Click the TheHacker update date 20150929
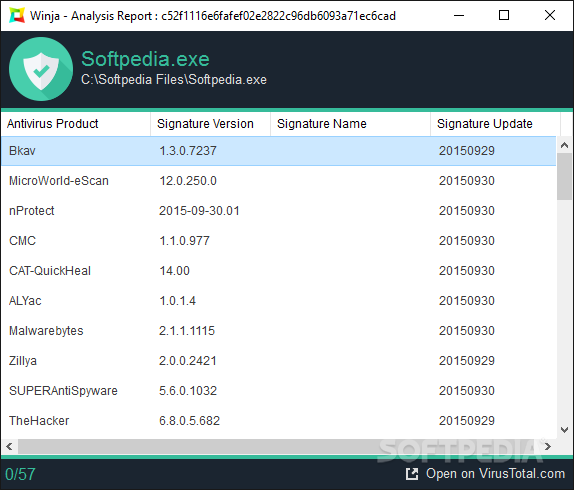The height and width of the screenshot is (490, 574). tap(467, 421)
